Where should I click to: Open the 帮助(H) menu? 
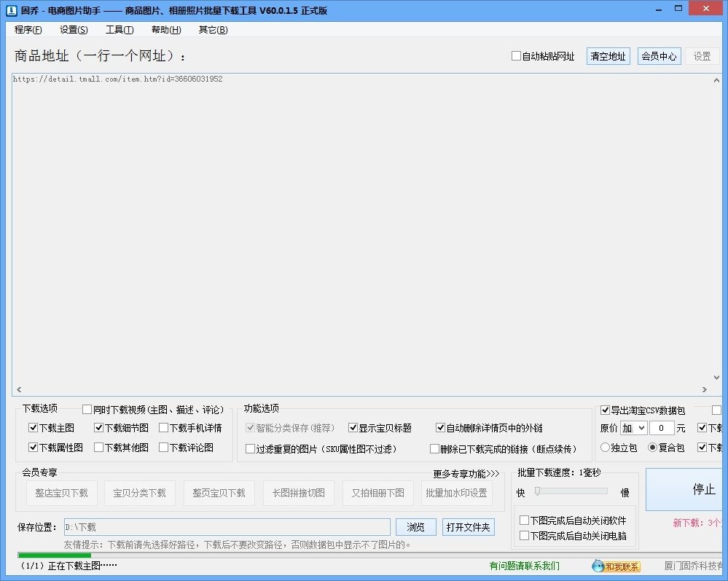click(166, 30)
